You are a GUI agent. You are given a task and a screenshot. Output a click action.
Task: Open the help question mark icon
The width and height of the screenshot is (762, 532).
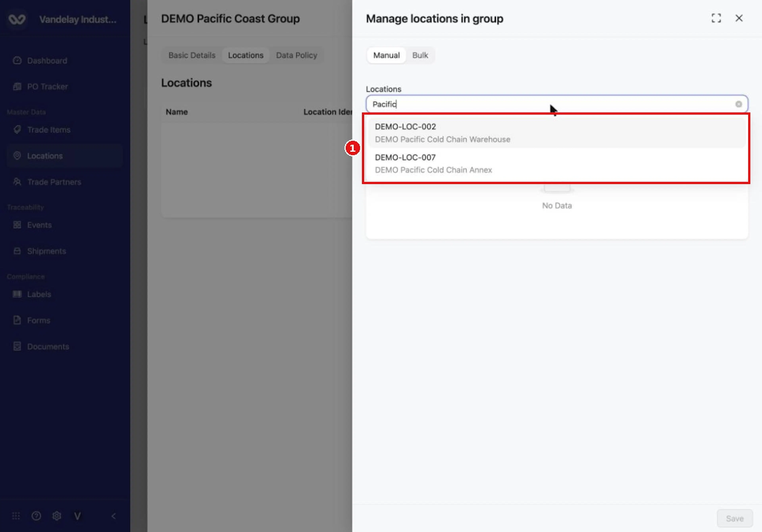tap(36, 516)
